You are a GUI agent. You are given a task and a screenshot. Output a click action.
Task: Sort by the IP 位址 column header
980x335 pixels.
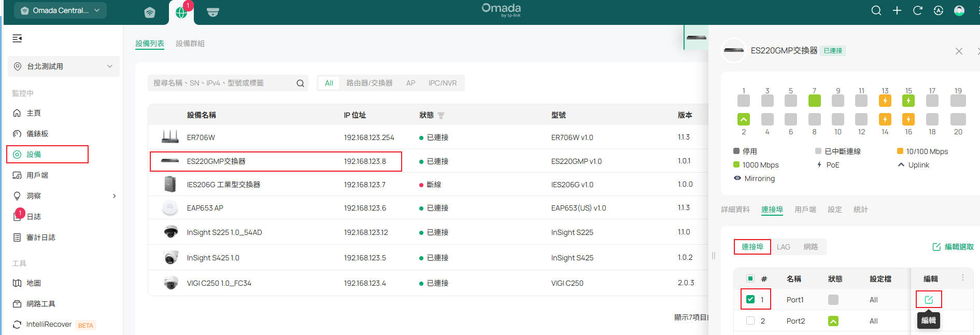point(355,115)
